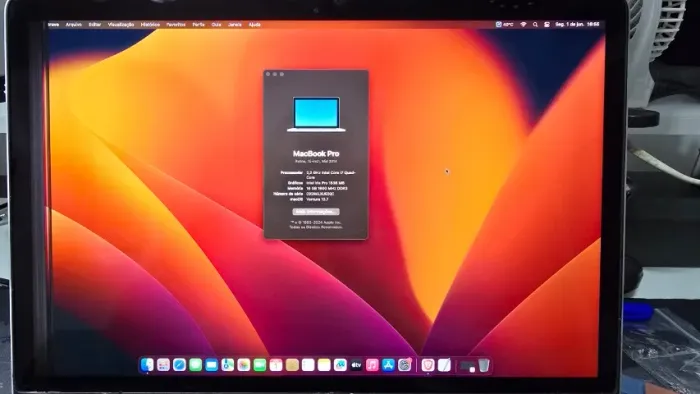700x394 pixels.
Task: Select the Gráficos value Intel Iris Pro
Action: coord(325,183)
